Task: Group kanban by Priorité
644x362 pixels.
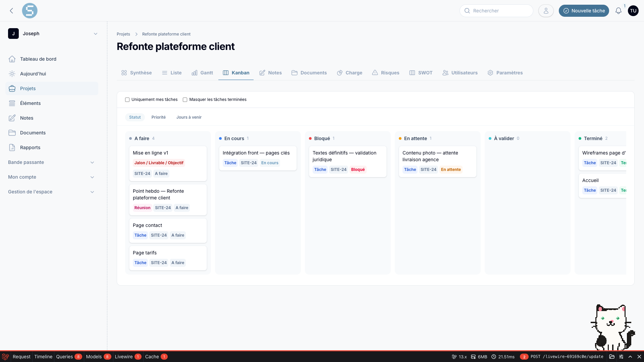Action: [158, 117]
